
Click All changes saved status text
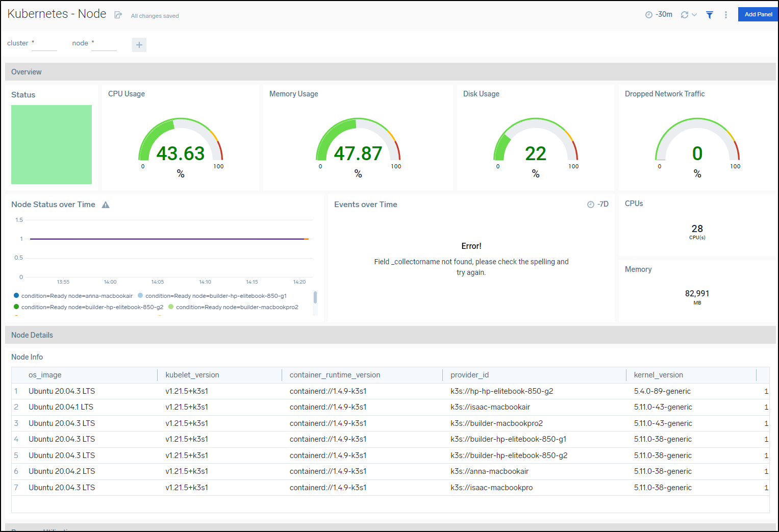pyautogui.click(x=155, y=16)
